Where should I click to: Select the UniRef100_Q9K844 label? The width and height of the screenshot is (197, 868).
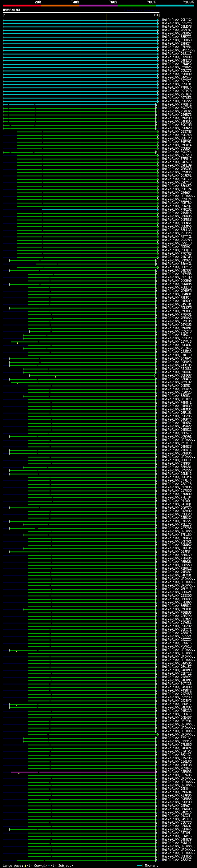(176, 789)
